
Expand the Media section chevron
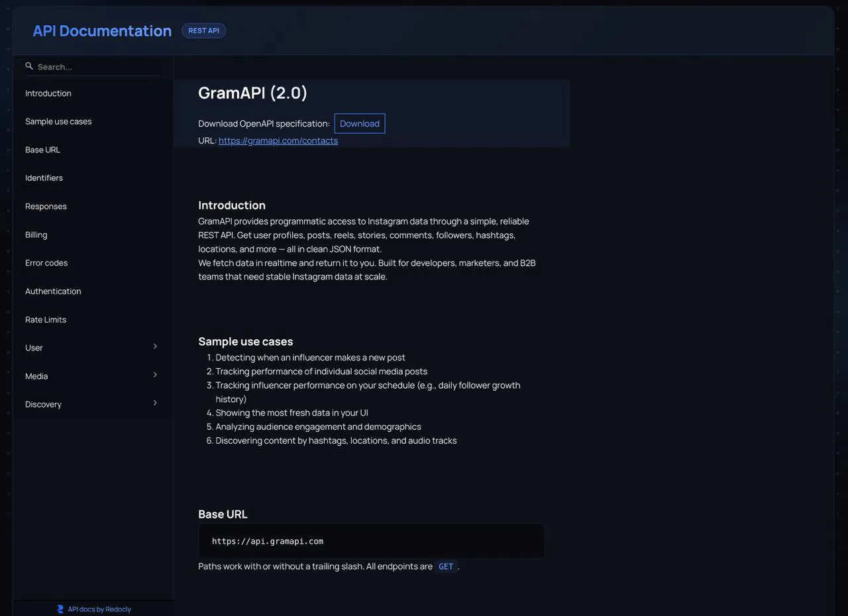pyautogui.click(x=155, y=375)
